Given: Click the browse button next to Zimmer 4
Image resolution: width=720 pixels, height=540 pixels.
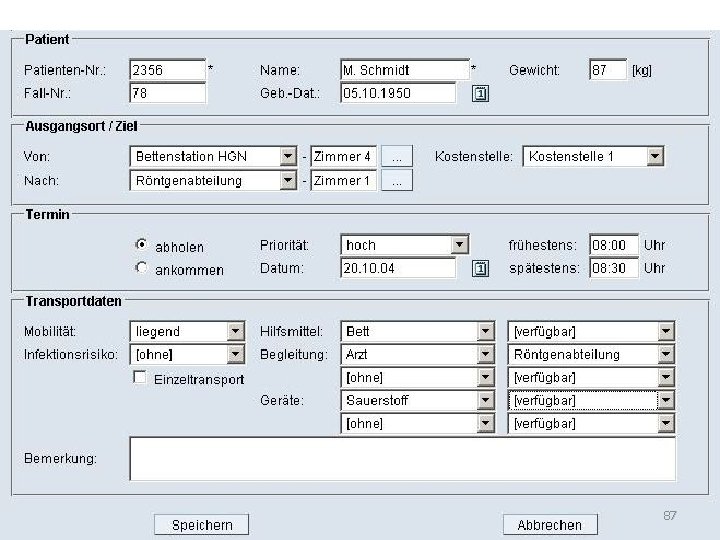Looking at the screenshot, I should click(397, 157).
